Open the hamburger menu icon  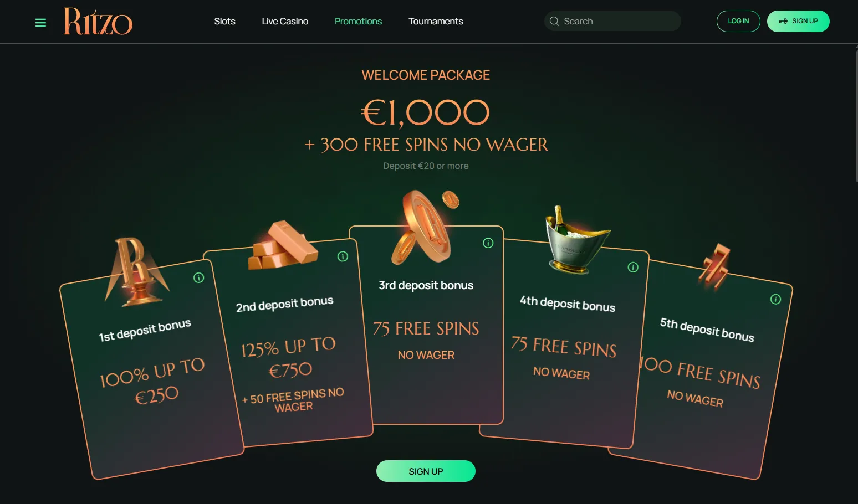click(x=40, y=23)
